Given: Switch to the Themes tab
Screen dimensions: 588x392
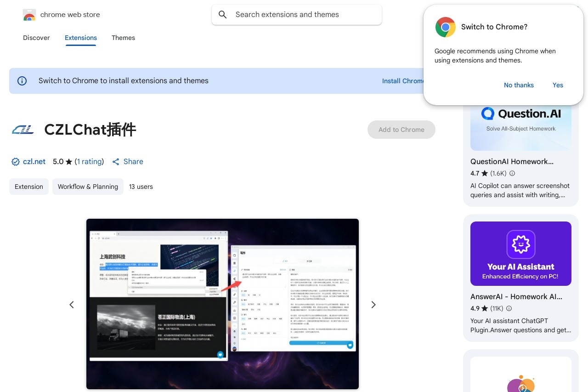Looking at the screenshot, I should coord(123,38).
